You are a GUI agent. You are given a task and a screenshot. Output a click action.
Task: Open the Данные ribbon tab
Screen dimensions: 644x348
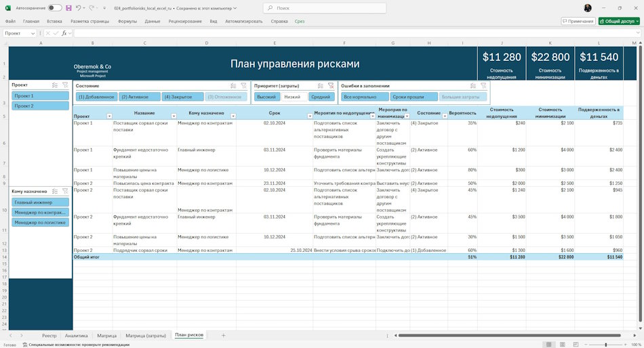coord(153,22)
